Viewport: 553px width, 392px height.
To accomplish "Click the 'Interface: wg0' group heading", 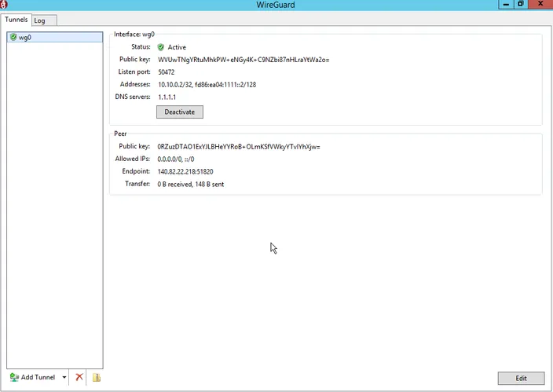I will pyautogui.click(x=134, y=35).
